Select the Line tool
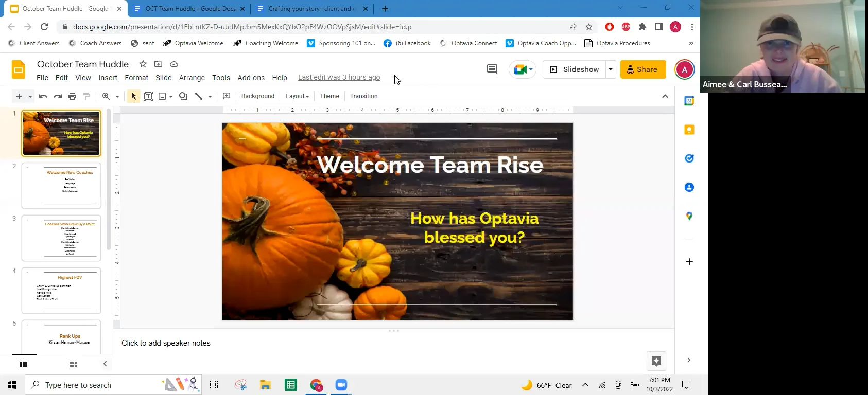This screenshot has width=868, height=395. [199, 96]
